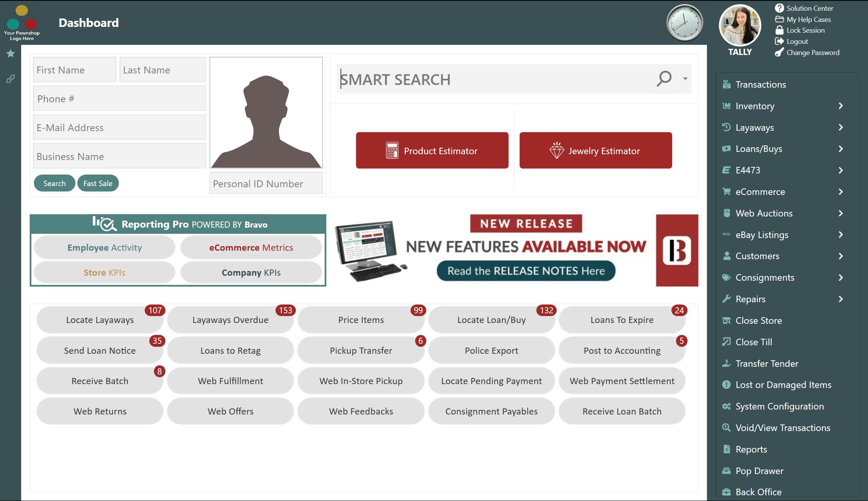Click the Smart Search magnifying glass icon
The height and width of the screenshot is (501, 868).
coord(664,79)
